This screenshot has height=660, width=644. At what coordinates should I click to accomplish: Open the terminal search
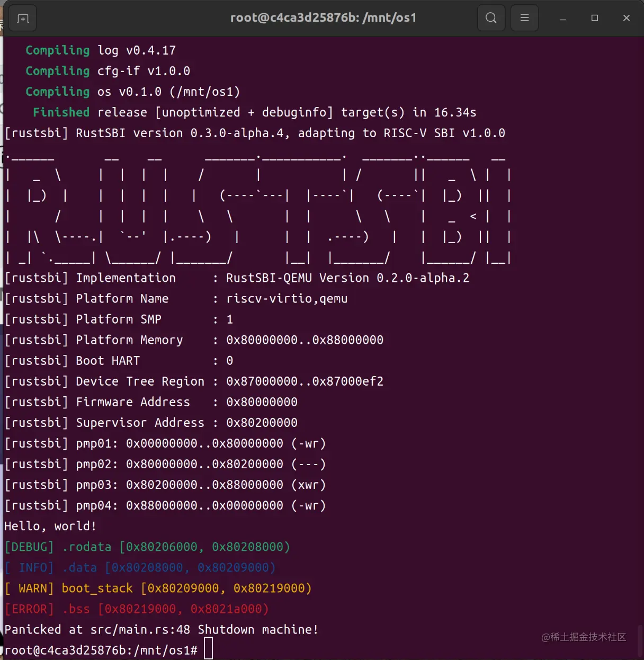491,18
